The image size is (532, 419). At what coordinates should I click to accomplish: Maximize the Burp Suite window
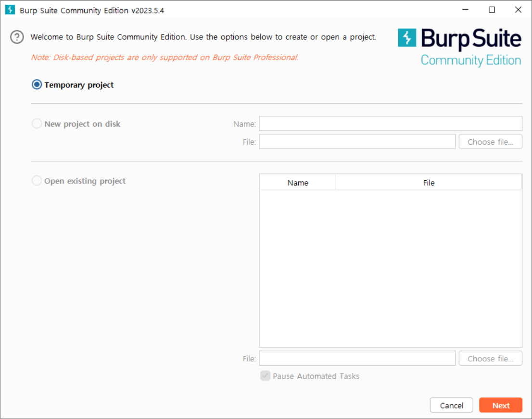pos(492,10)
